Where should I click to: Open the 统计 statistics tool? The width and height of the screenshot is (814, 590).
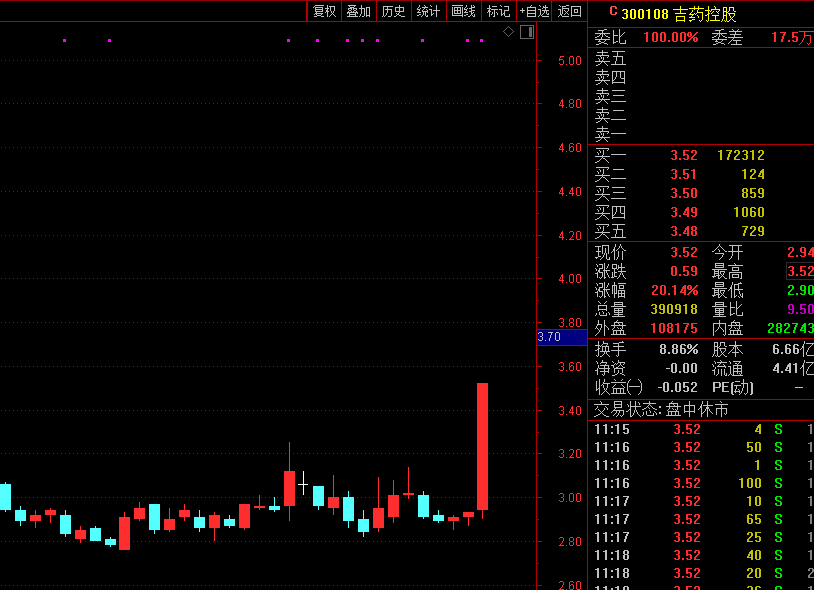click(428, 11)
